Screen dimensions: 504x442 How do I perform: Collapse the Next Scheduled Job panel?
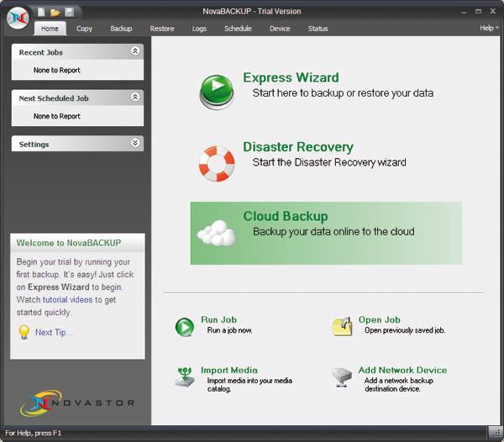tap(135, 97)
